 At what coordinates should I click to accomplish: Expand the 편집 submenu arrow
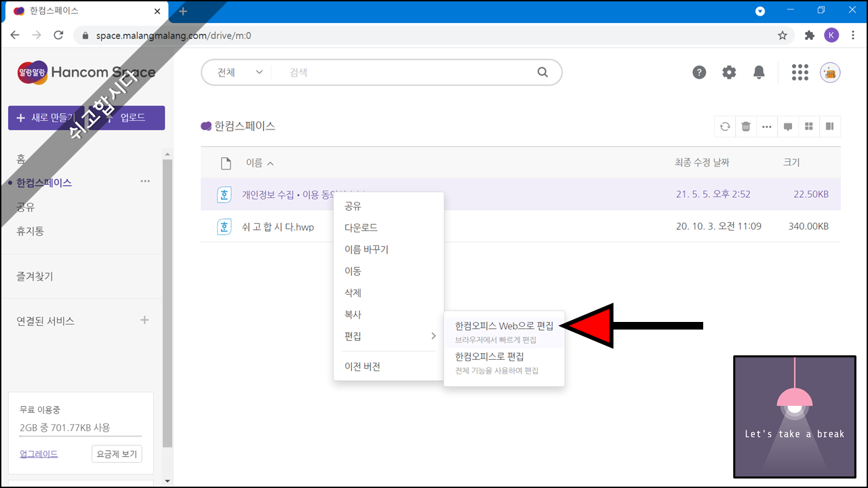point(433,336)
